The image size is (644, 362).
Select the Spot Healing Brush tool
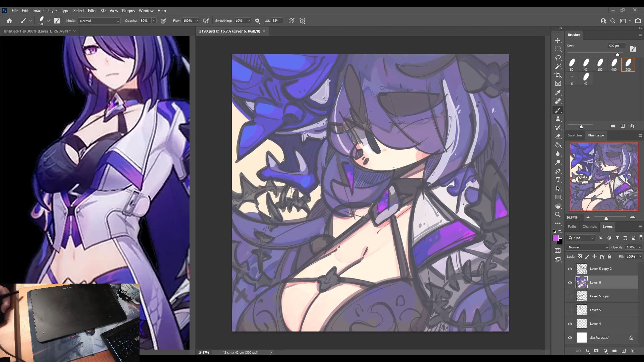[558, 101]
